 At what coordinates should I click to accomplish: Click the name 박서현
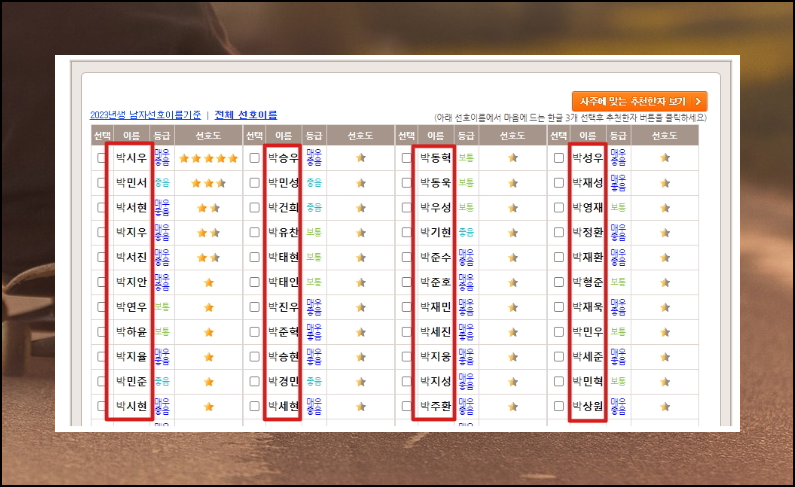pyautogui.click(x=131, y=208)
